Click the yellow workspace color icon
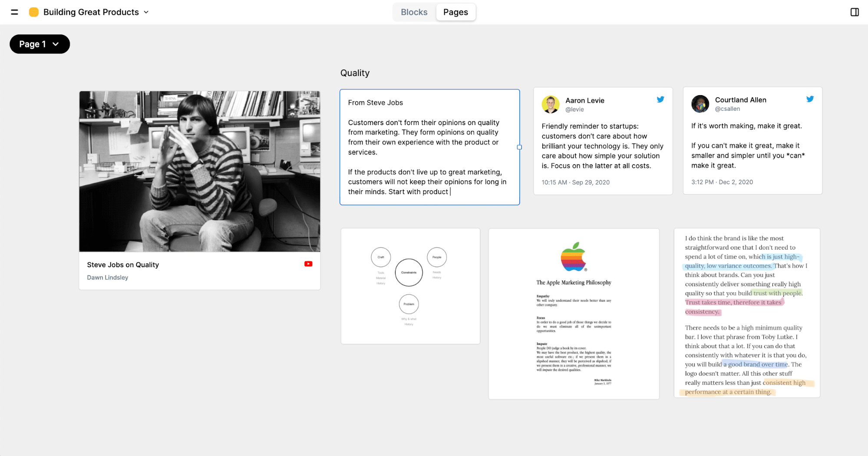 [x=33, y=12]
